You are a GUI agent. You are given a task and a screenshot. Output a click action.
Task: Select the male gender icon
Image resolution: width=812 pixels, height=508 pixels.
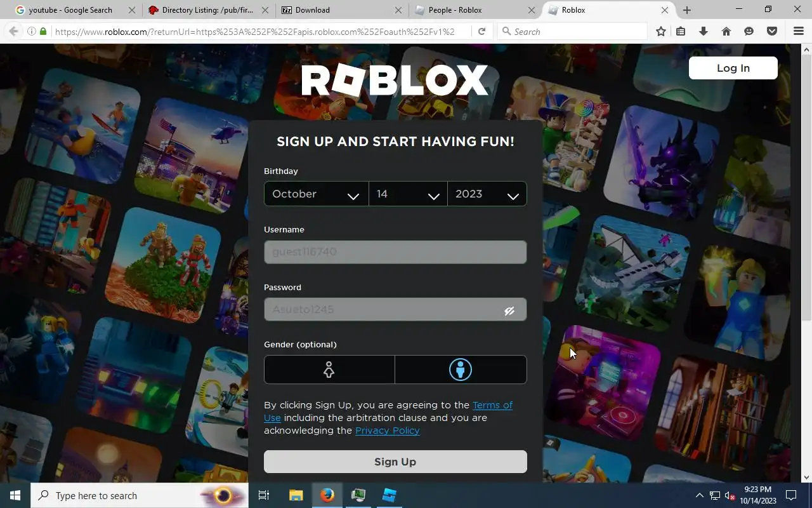(x=461, y=370)
